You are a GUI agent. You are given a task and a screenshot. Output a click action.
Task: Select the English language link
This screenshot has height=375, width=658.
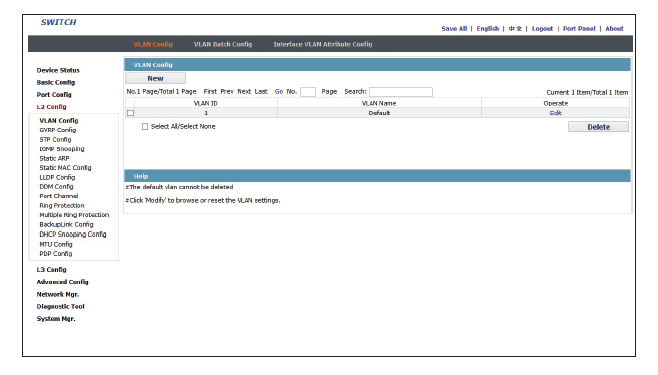[488, 29]
